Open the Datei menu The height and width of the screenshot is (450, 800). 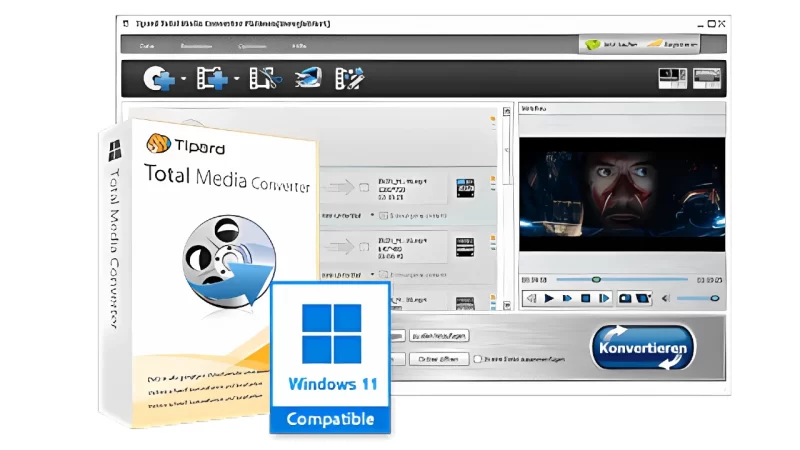(147, 46)
